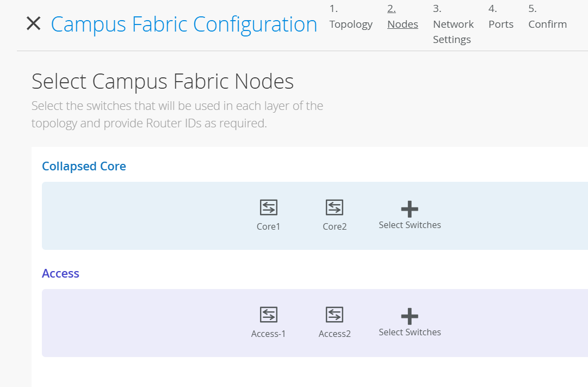The width and height of the screenshot is (588, 387).
Task: Close the Campus Fabric Configuration wizard
Action: pyautogui.click(x=34, y=24)
